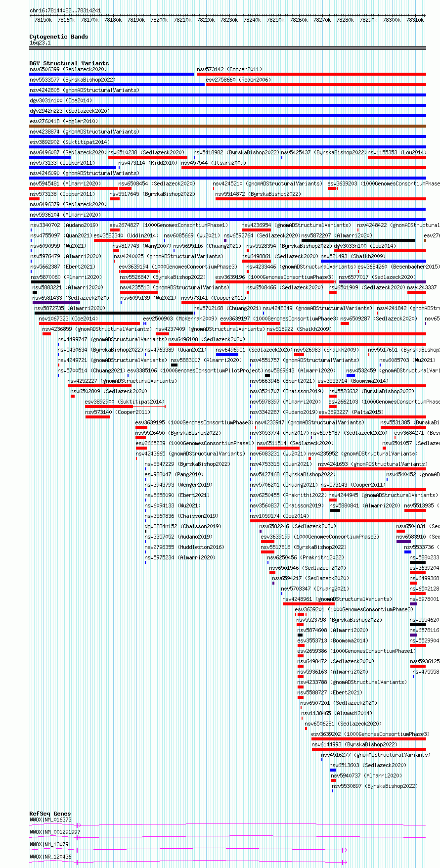
Task: Click the 78150k ruler tick label
Action: tap(43, 20)
